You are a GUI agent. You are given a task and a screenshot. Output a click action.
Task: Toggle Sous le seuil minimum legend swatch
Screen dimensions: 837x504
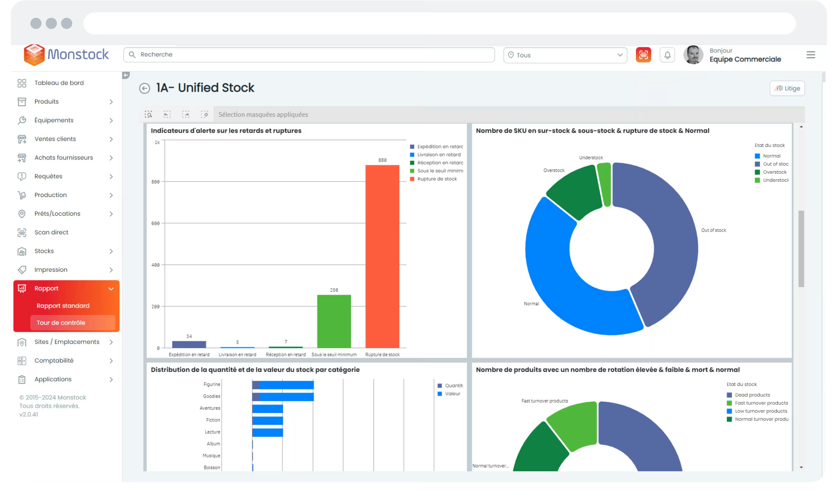click(412, 171)
